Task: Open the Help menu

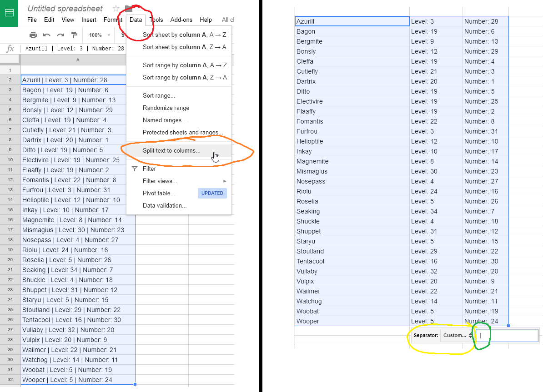Action: 206,20
